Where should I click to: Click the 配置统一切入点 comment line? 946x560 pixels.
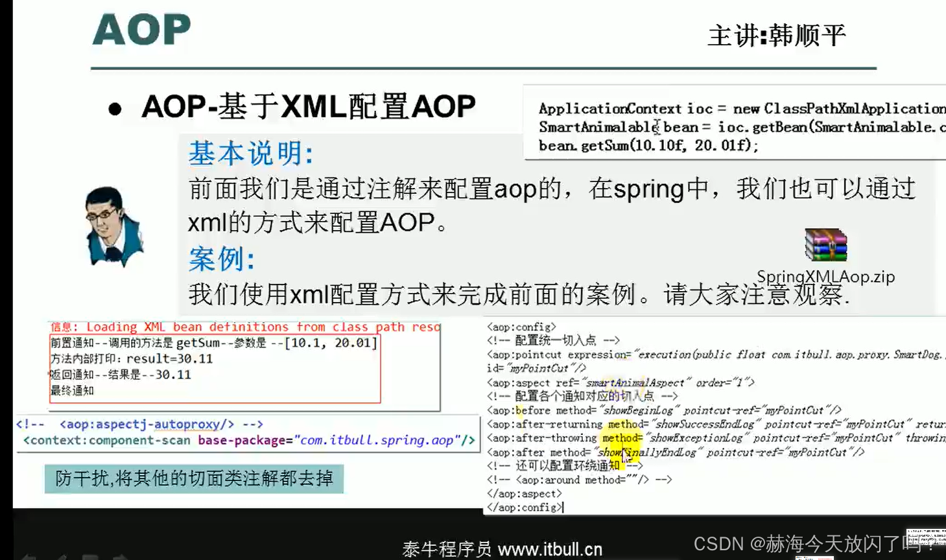553,340
